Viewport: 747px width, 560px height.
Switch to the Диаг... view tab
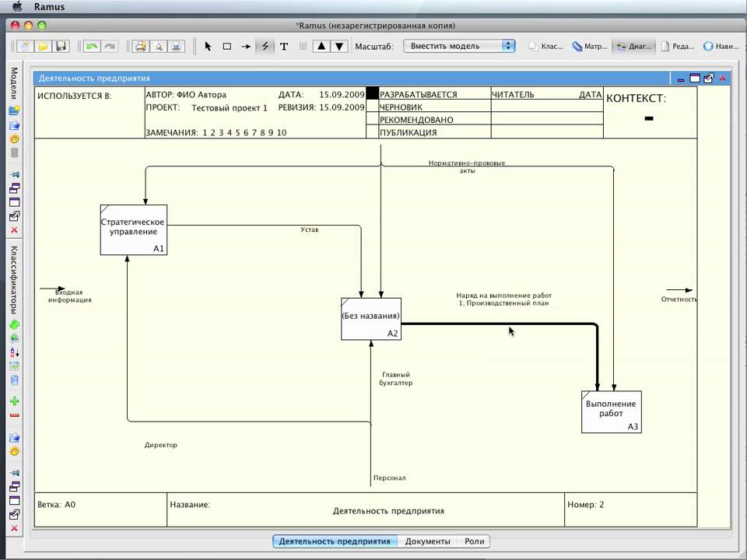click(x=633, y=46)
